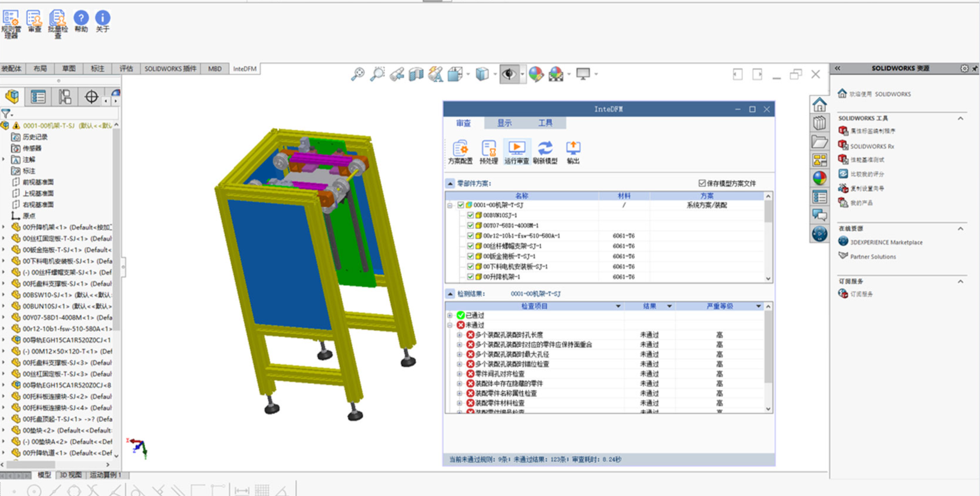Click the Section View icon in view toolbar

[x=416, y=74]
